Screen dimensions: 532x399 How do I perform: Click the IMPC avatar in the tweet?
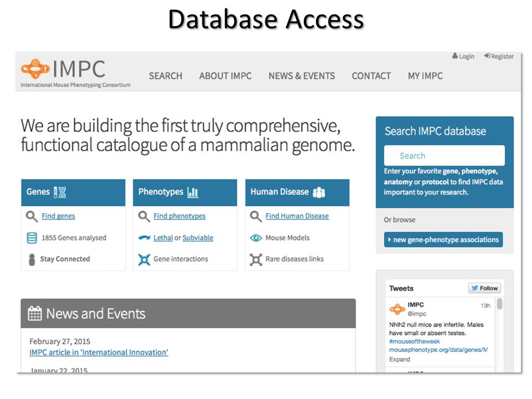397,309
